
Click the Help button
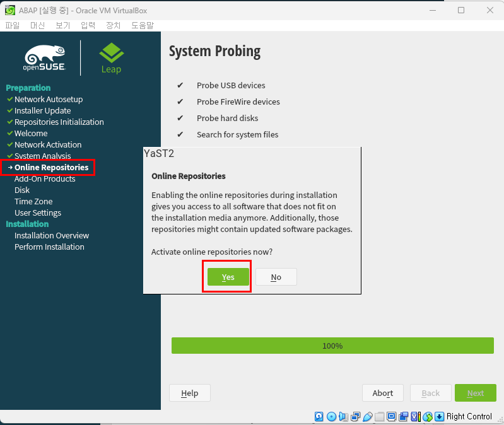(190, 393)
